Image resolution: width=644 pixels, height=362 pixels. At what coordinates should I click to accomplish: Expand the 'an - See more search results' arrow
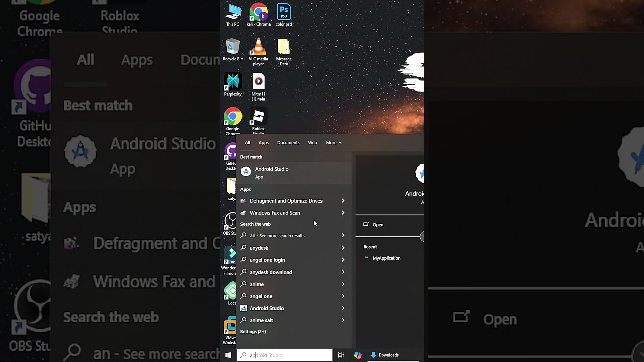(x=343, y=236)
